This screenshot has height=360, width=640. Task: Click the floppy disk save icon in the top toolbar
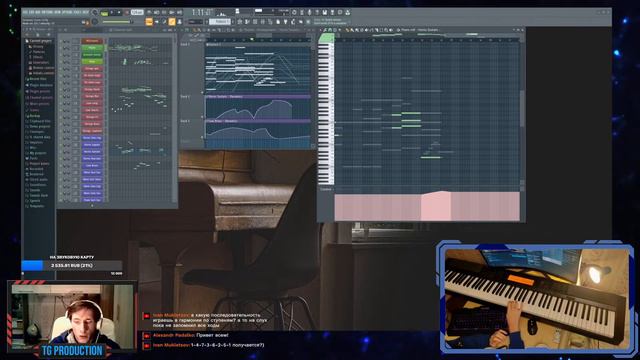point(324,13)
